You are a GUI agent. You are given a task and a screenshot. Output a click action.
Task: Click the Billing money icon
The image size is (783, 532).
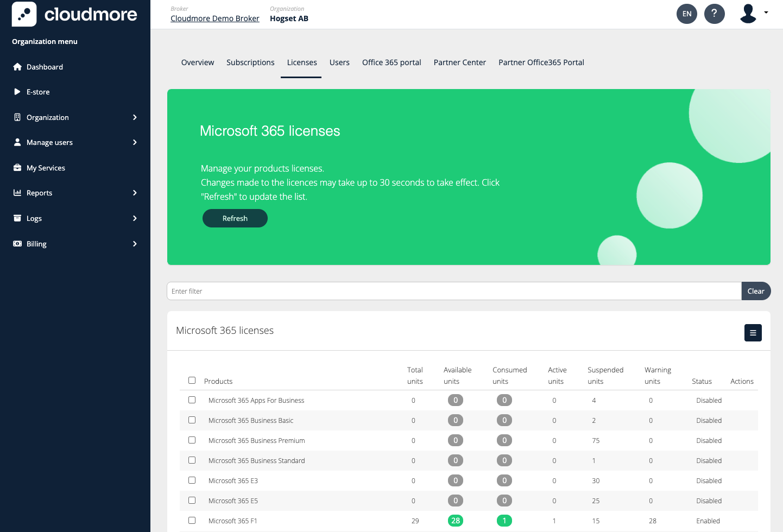pyautogui.click(x=17, y=244)
